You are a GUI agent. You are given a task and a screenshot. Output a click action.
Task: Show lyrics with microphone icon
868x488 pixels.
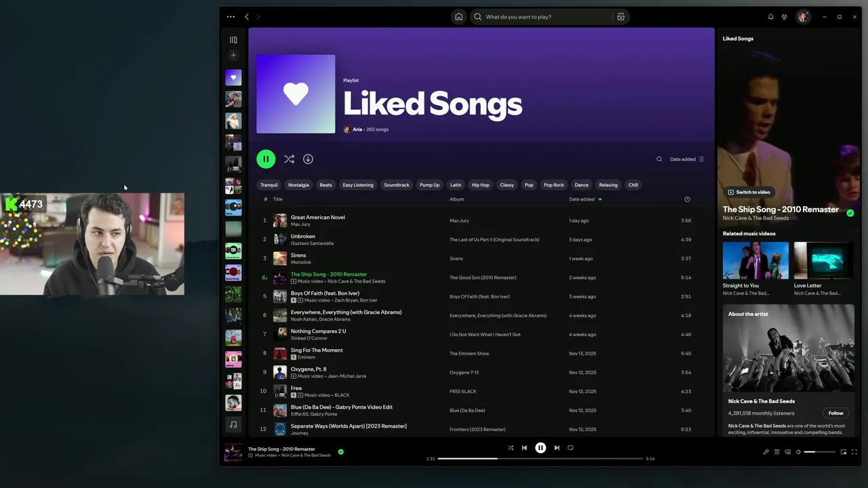coord(766,452)
